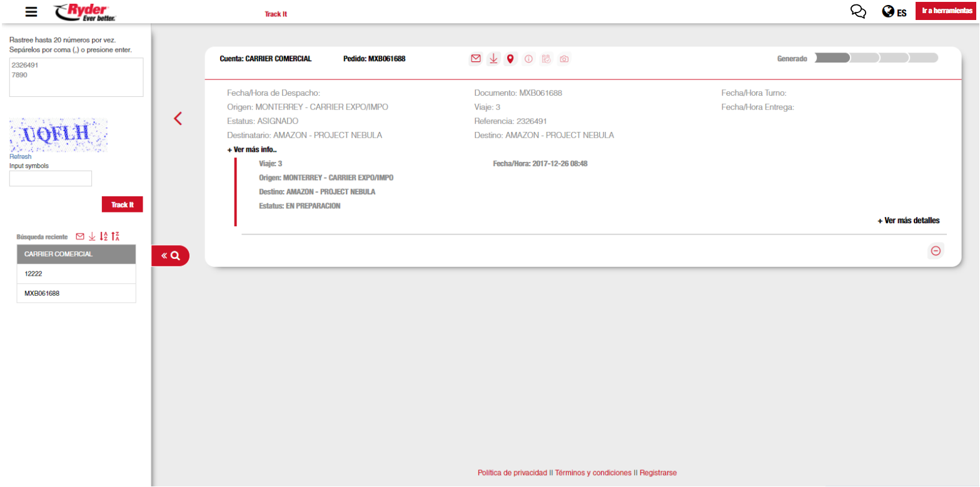The width and height of the screenshot is (980, 487).
Task: Sort recent searches Z to A
Action: (115, 236)
